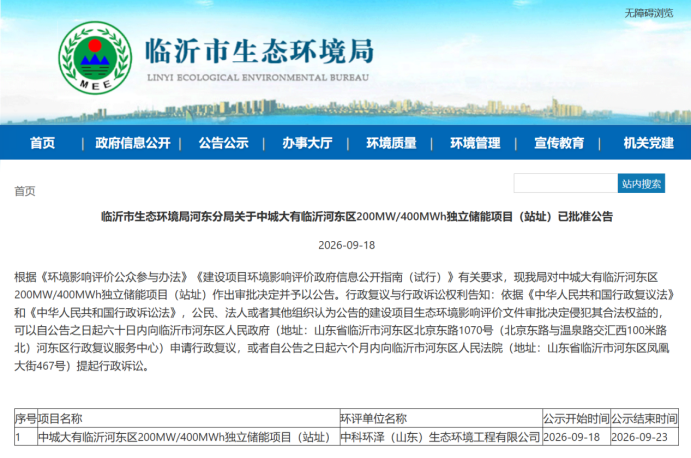The width and height of the screenshot is (691, 458).
Task: Click the 首页 breadcrumb link
Action: point(25,191)
